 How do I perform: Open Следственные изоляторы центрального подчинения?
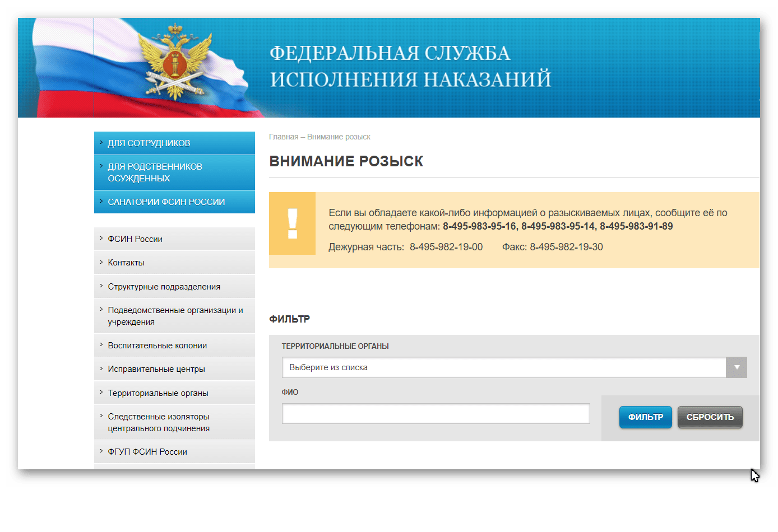click(x=174, y=422)
